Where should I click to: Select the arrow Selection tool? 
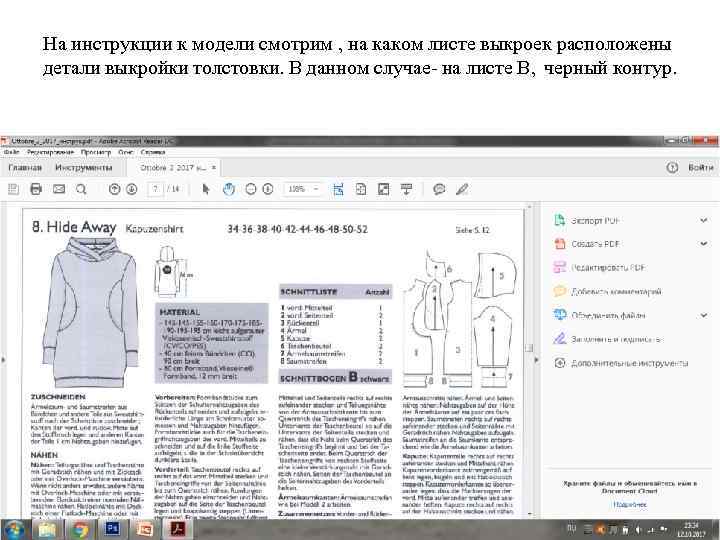pos(206,188)
